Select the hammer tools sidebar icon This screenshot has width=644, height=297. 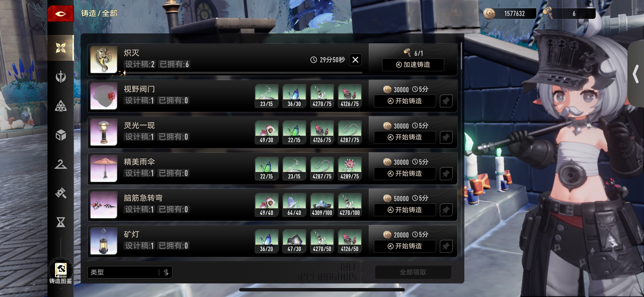pos(61,193)
